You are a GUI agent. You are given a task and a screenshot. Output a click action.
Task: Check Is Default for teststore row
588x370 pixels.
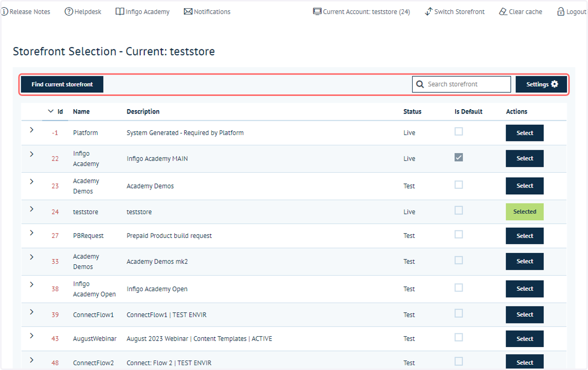[459, 210]
